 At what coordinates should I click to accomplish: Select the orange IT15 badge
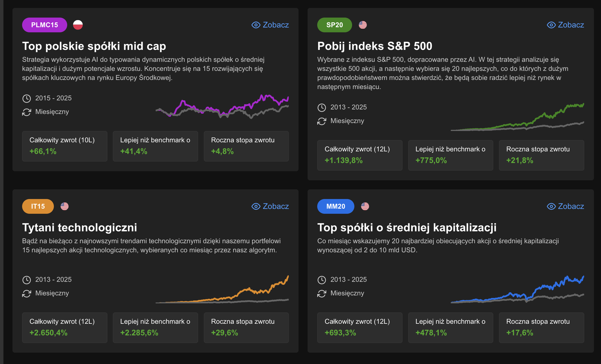click(38, 206)
